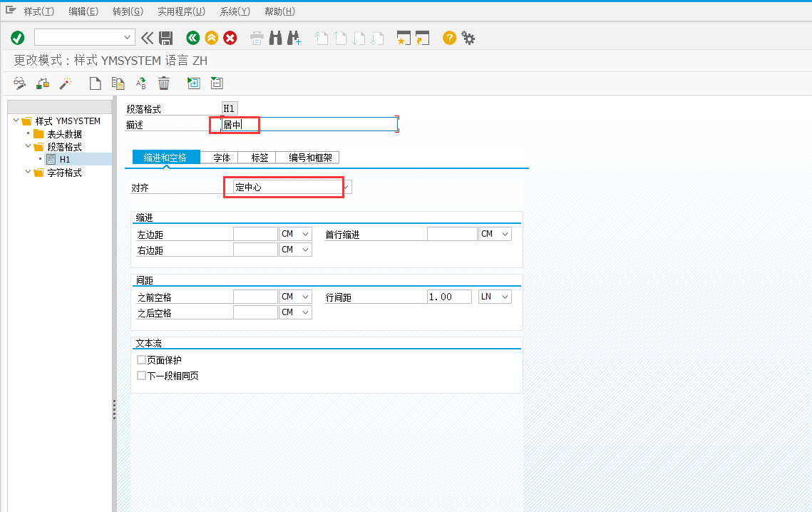Open the 帮助(H) menu
Image resolution: width=812 pixels, height=512 pixels.
point(279,11)
